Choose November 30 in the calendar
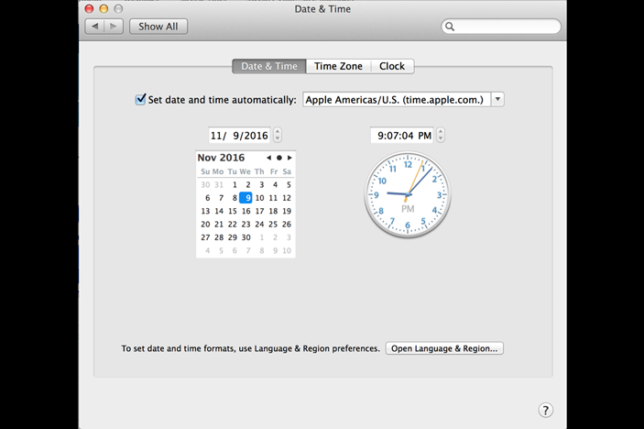The height and width of the screenshot is (429, 644). click(246, 237)
